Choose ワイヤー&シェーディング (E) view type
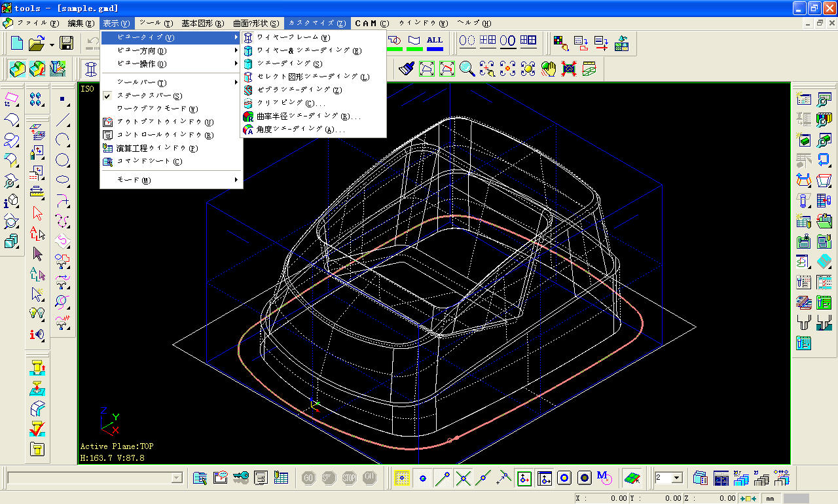838x504 pixels. coord(314,50)
